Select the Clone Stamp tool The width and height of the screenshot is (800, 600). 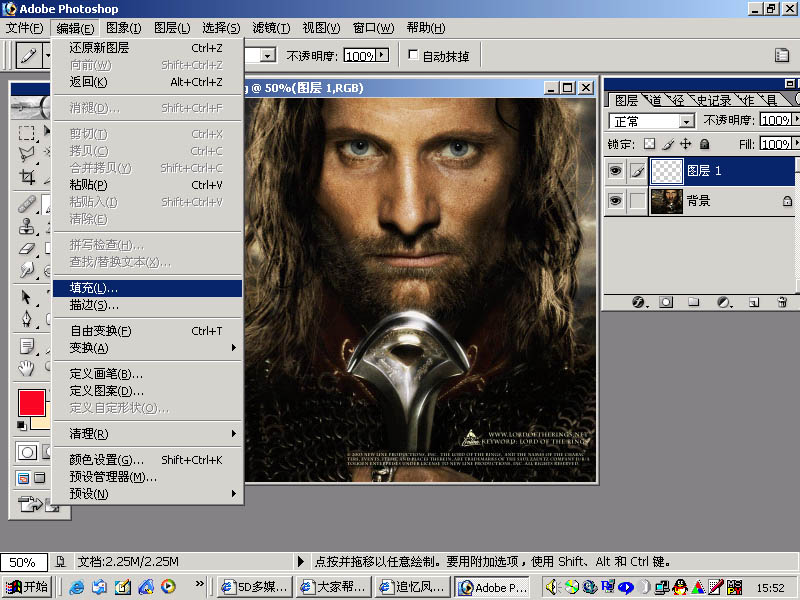point(27,226)
